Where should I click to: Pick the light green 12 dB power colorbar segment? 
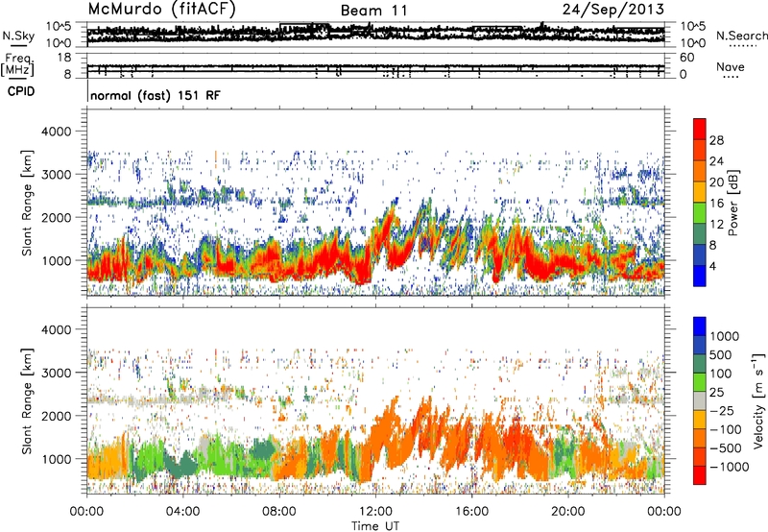click(x=700, y=213)
